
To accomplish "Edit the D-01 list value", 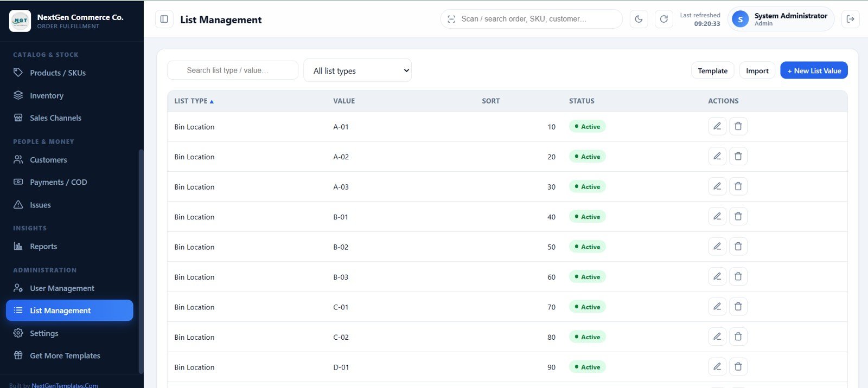I will (717, 367).
